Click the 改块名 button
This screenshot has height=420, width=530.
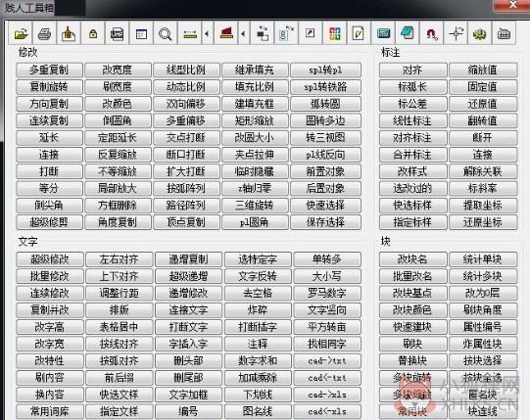[x=412, y=259]
